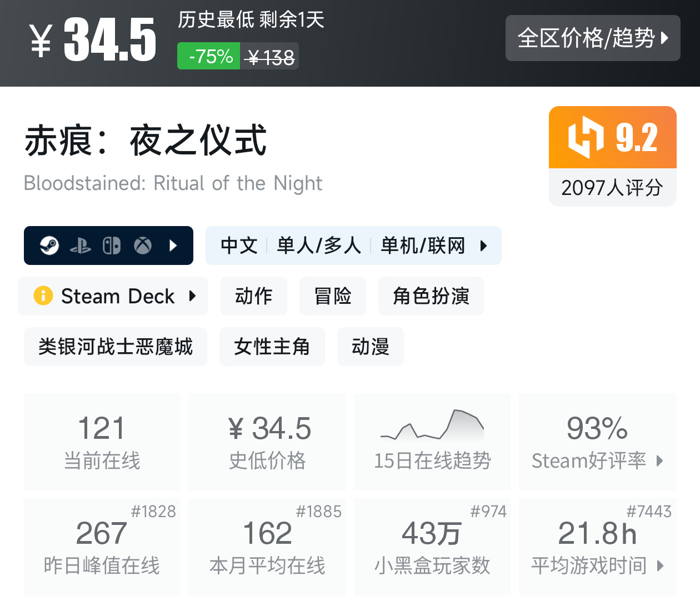Select the 女性主角 tag
700x601 pixels.
point(272,347)
